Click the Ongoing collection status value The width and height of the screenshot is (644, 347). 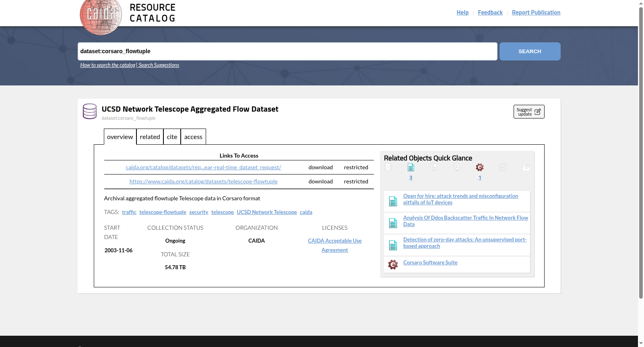175,241
